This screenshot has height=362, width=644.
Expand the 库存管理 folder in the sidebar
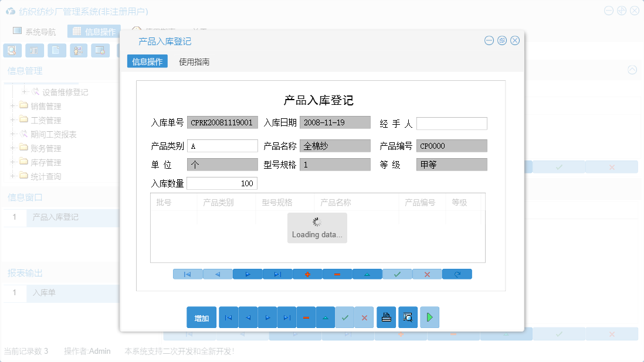pyautogui.click(x=13, y=162)
